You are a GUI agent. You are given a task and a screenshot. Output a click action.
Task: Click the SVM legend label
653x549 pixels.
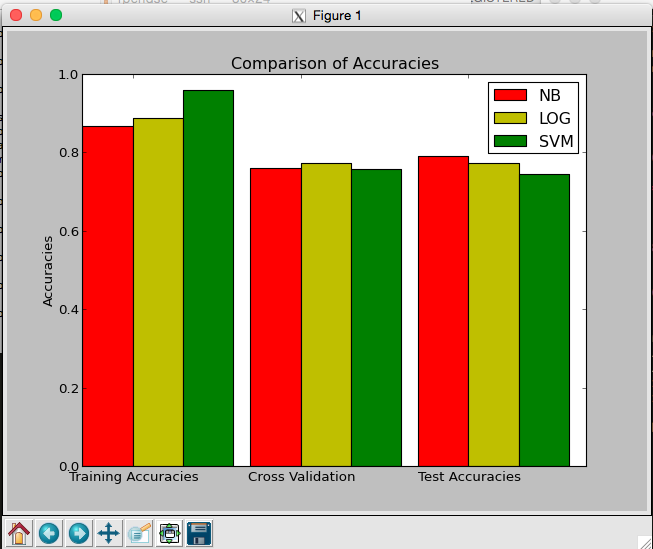point(556,141)
